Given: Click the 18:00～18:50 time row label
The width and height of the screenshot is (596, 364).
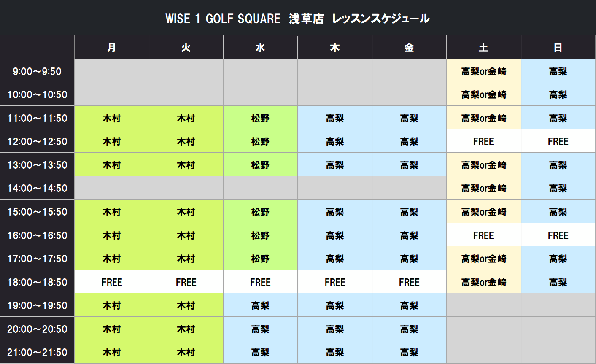Looking at the screenshot, I should (37, 282).
